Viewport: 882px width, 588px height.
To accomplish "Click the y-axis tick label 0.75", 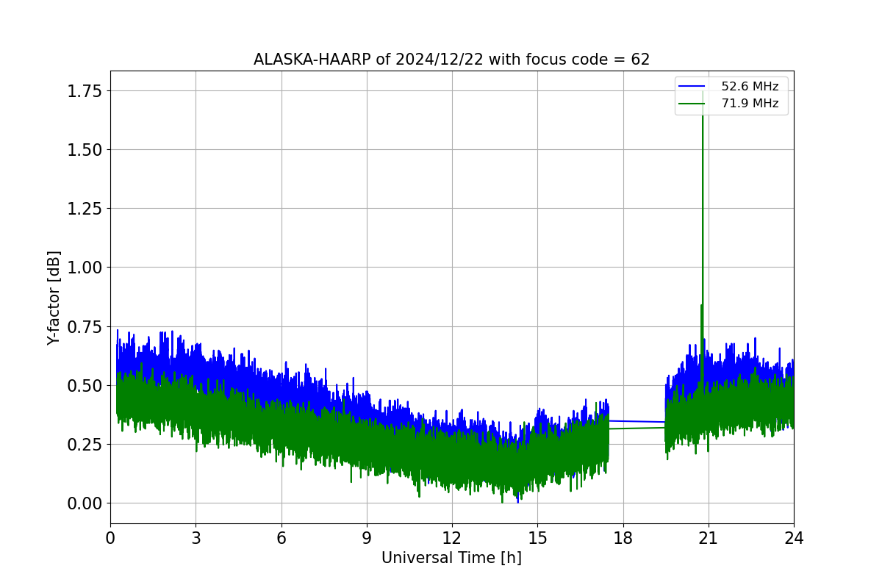I will (x=85, y=326).
